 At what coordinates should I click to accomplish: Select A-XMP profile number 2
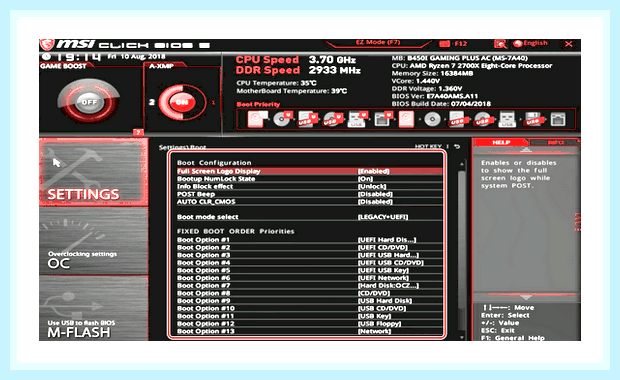coord(152,102)
